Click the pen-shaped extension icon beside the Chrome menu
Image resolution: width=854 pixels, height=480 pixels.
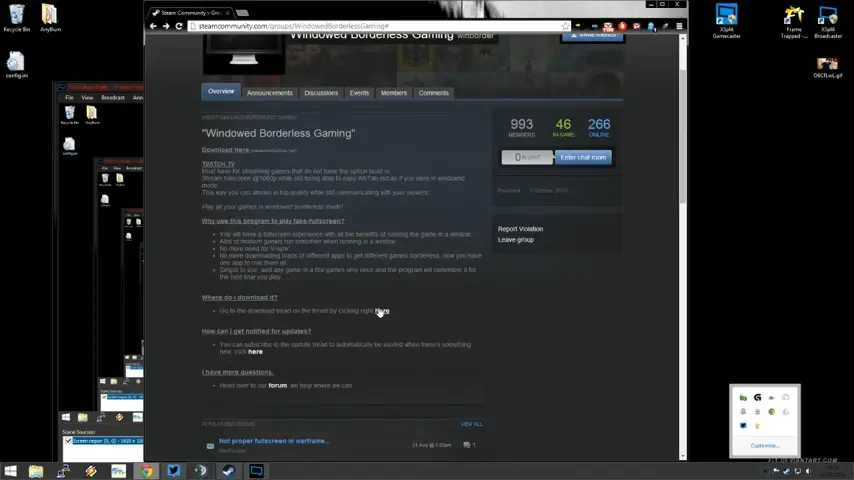[665, 26]
